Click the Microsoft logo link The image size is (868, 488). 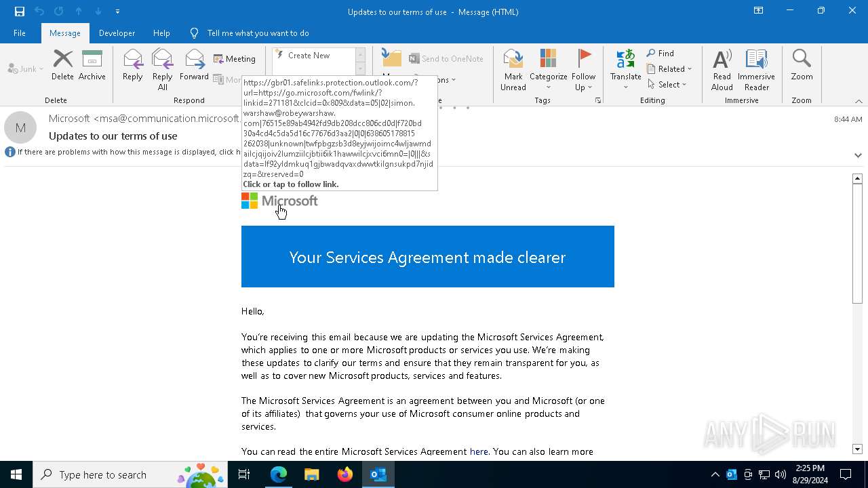coord(279,201)
